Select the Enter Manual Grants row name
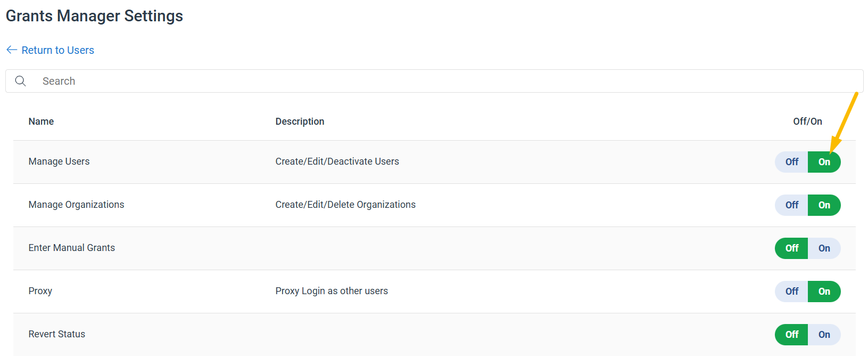 coord(72,248)
